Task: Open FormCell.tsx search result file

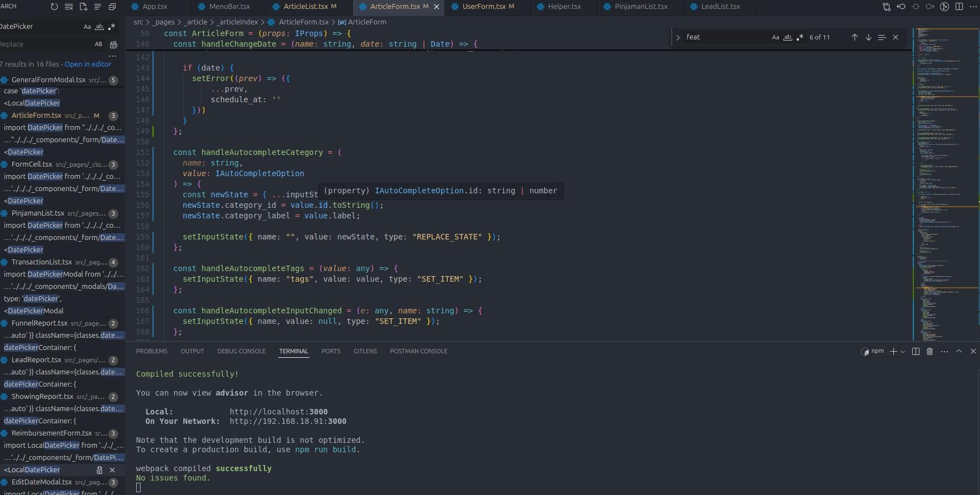Action: 32,164
